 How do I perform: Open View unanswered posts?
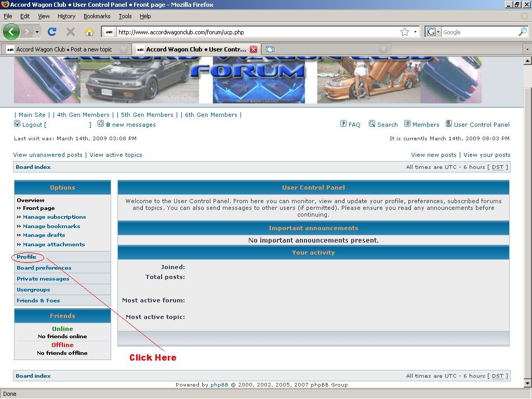pyautogui.click(x=48, y=155)
